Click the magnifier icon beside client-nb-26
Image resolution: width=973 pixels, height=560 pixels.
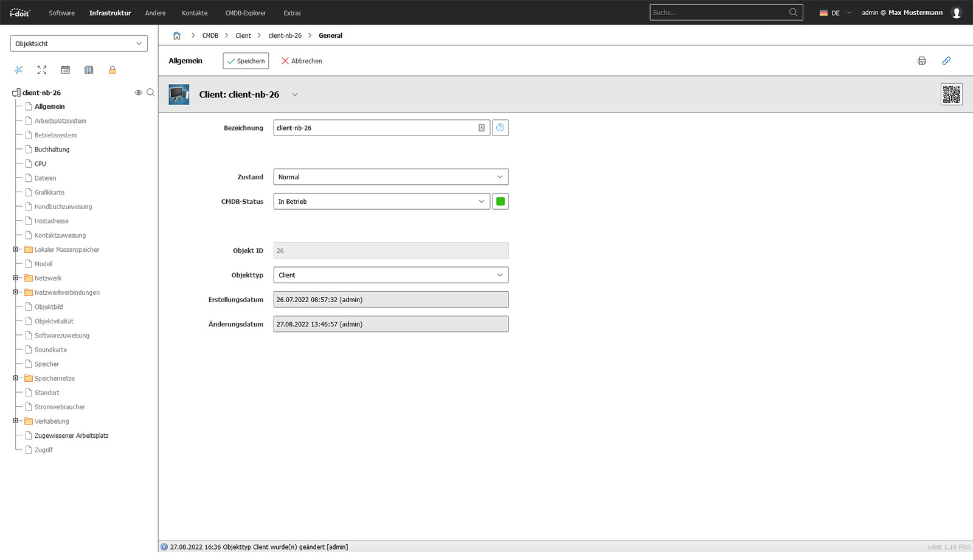click(151, 93)
